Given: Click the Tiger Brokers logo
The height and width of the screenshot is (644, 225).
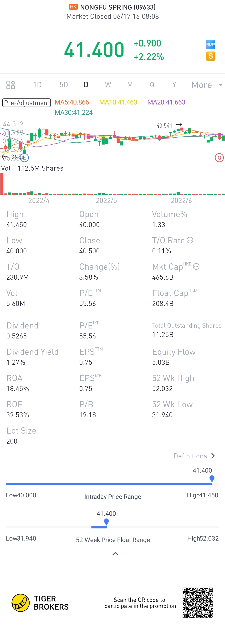Looking at the screenshot, I should (40, 603).
